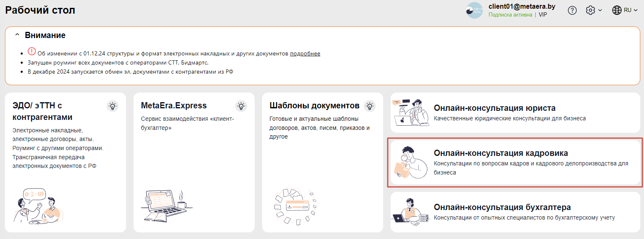Open Шаблоны документов card title
The image size is (644, 239).
(314, 105)
